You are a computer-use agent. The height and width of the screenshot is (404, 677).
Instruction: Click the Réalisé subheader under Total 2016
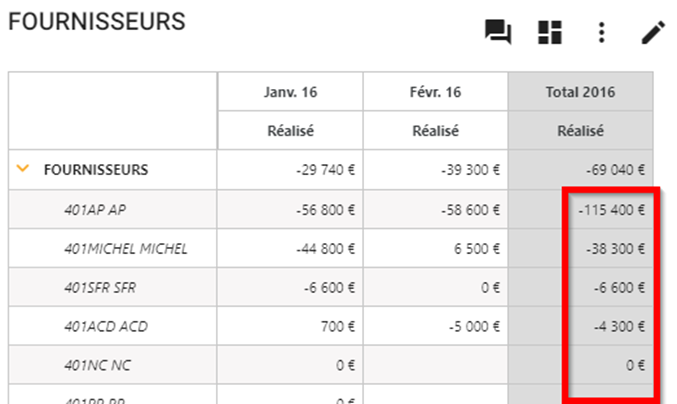(x=580, y=131)
